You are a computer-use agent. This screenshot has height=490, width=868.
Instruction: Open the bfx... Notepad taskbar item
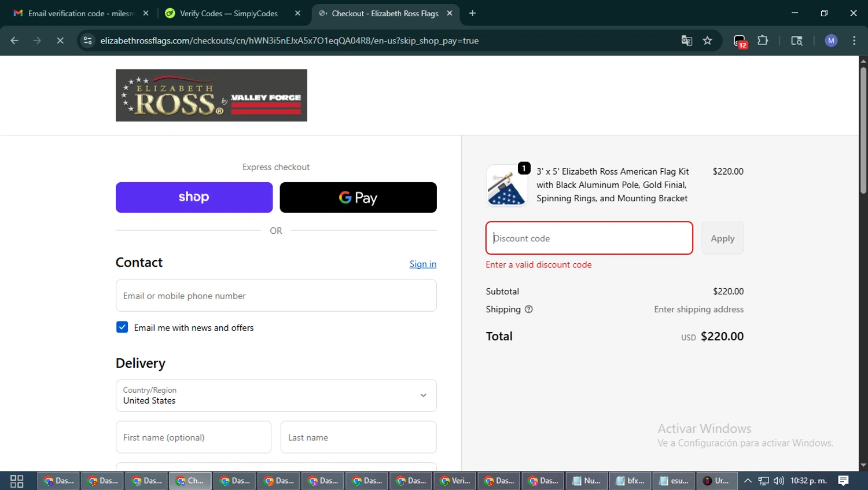click(x=630, y=481)
